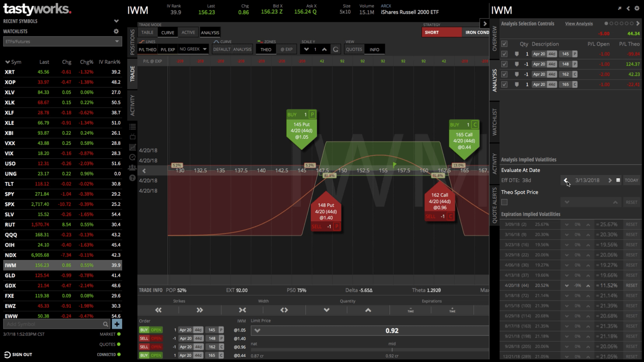The width and height of the screenshot is (644, 362).
Task: Open the QUOTE ALERTS vertical tab
Action: (495, 205)
